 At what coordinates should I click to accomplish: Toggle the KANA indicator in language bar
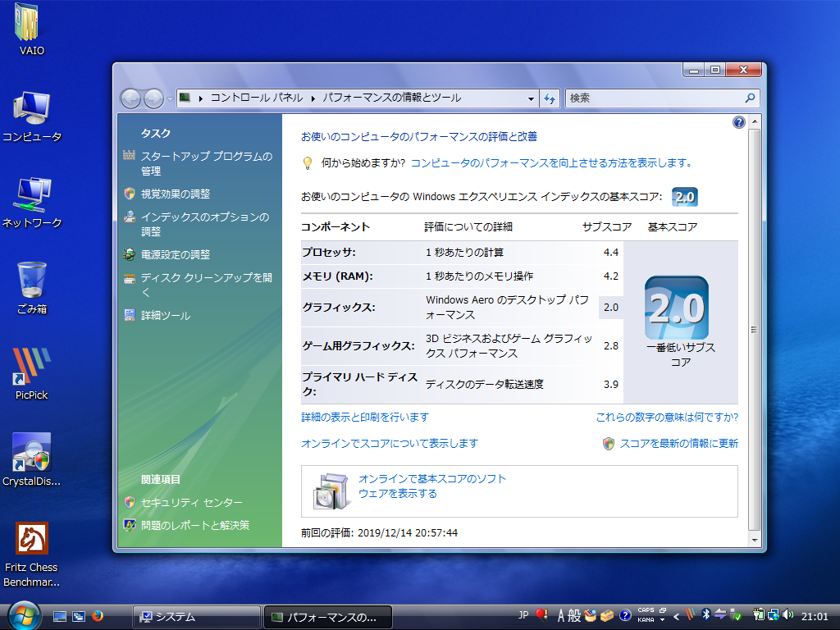click(x=646, y=620)
